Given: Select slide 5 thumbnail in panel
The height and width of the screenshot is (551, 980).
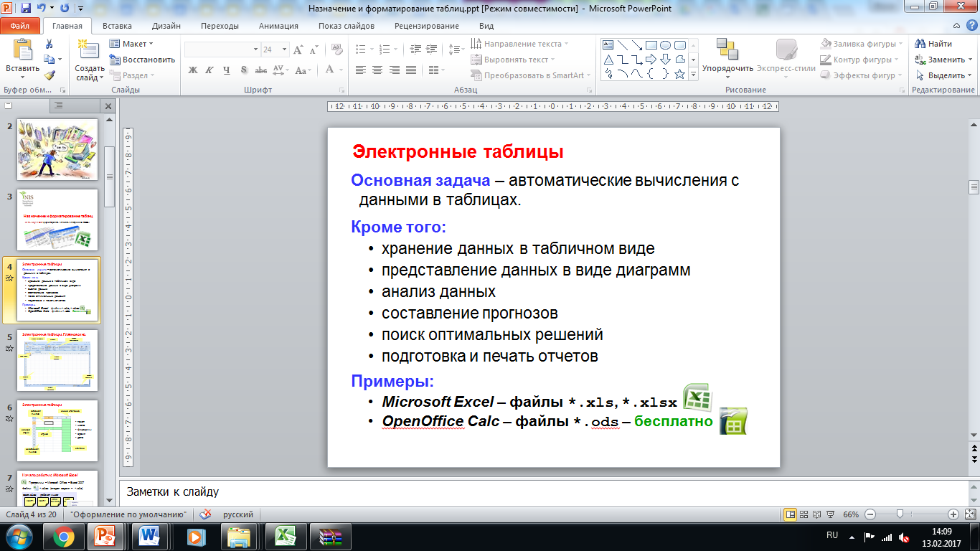Looking at the screenshot, I should (57, 359).
